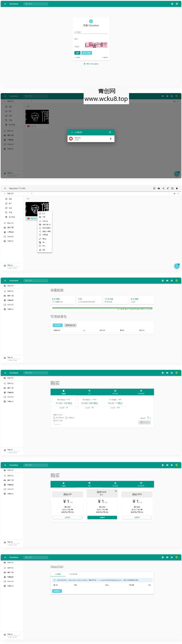Click the move icon in logo.png selection toolbar
182x644 pixels.
click(x=172, y=188)
